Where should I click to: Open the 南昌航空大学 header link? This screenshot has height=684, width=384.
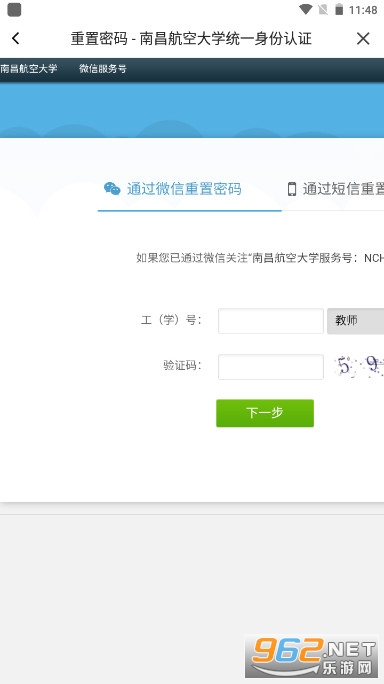(29, 68)
